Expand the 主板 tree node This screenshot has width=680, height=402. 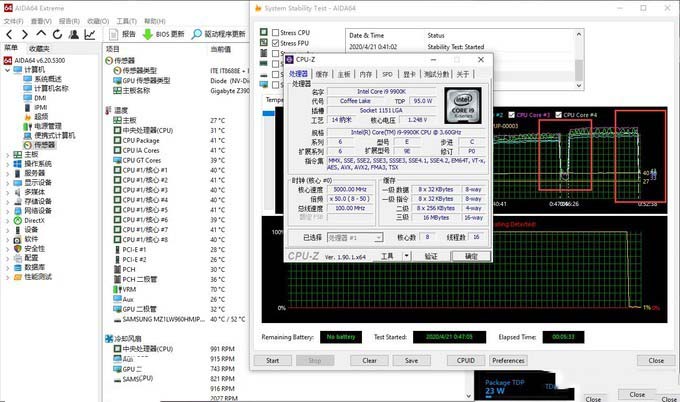pyautogui.click(x=7, y=154)
